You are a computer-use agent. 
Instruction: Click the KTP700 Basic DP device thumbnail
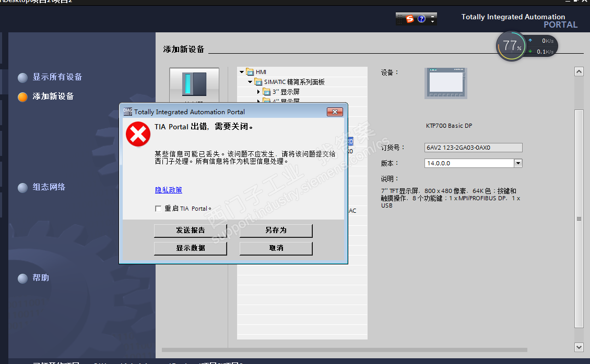(x=446, y=83)
